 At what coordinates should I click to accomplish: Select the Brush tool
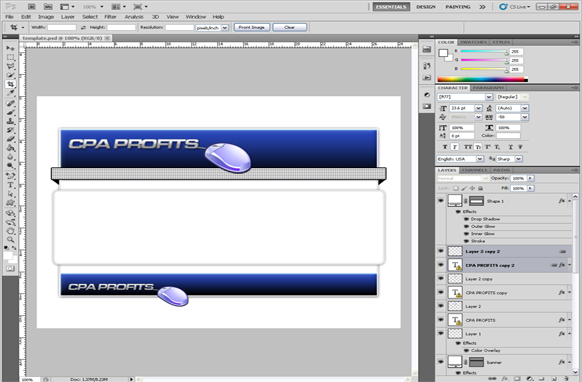coord(10,112)
